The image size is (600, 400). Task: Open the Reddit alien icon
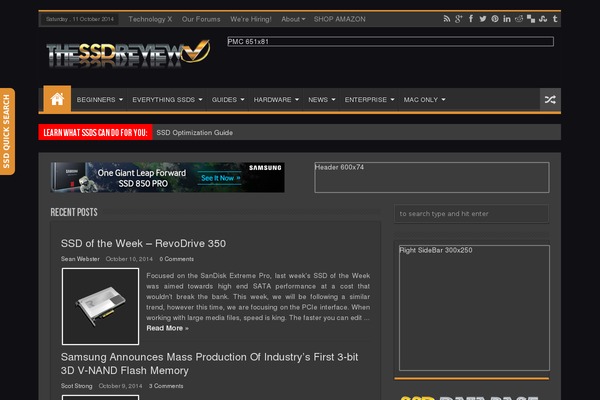tap(519, 19)
